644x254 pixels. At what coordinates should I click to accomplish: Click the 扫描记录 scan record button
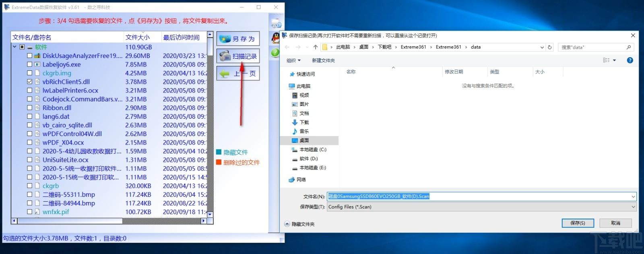pyautogui.click(x=238, y=56)
